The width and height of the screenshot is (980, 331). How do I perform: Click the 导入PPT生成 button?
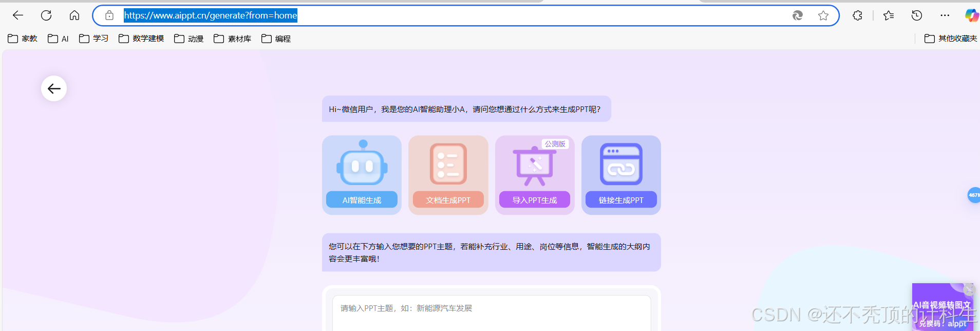(535, 200)
